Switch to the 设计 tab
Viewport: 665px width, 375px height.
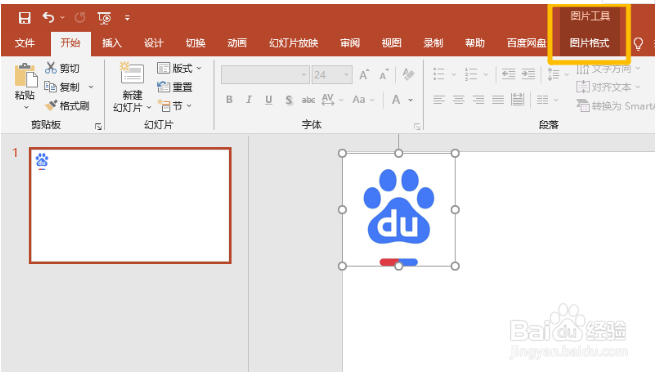[x=154, y=43]
